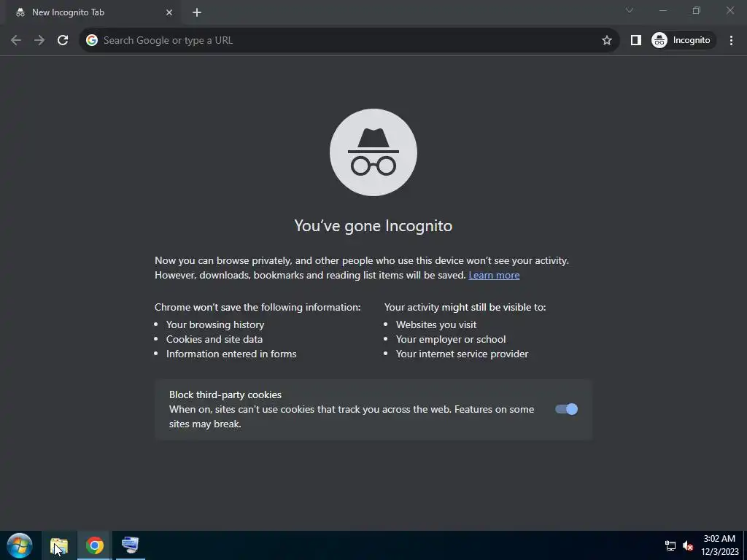Screen dimensions: 747x560
Task: Click the back navigation arrow
Action: pyautogui.click(x=16, y=41)
